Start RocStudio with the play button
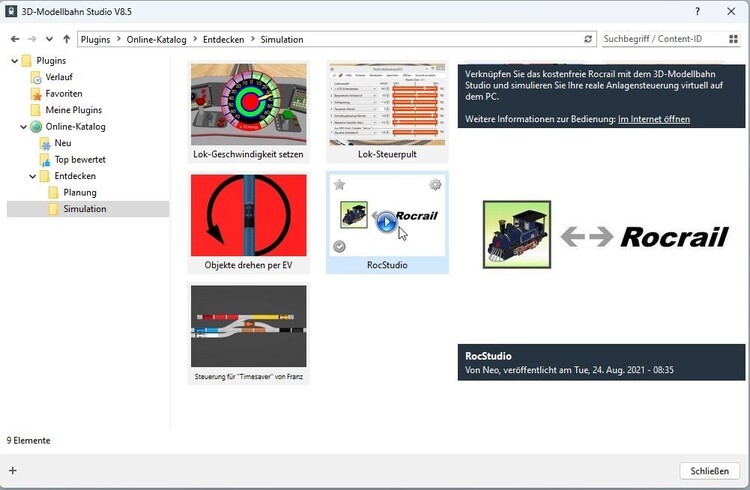Screen dimensions: 750x490 point(386,222)
